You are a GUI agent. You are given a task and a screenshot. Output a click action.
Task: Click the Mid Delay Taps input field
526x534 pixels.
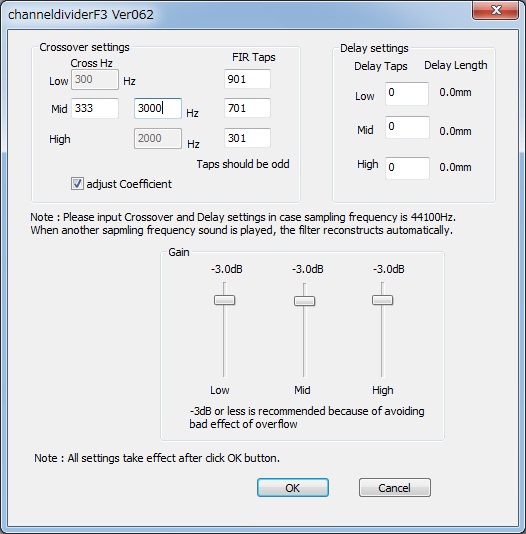(407, 127)
